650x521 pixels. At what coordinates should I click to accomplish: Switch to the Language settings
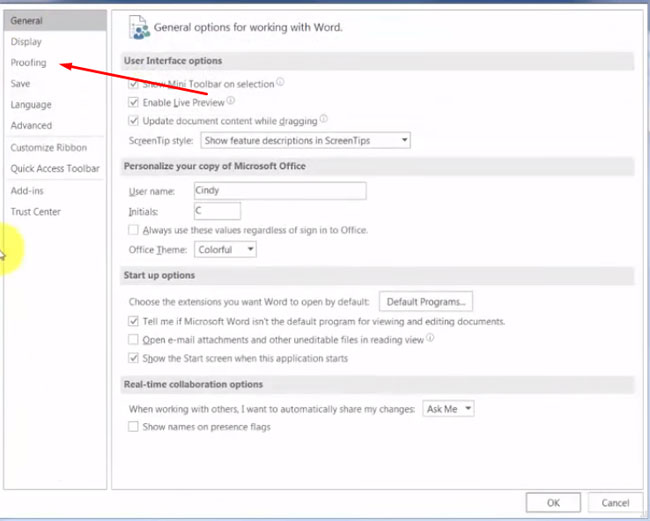[31, 104]
